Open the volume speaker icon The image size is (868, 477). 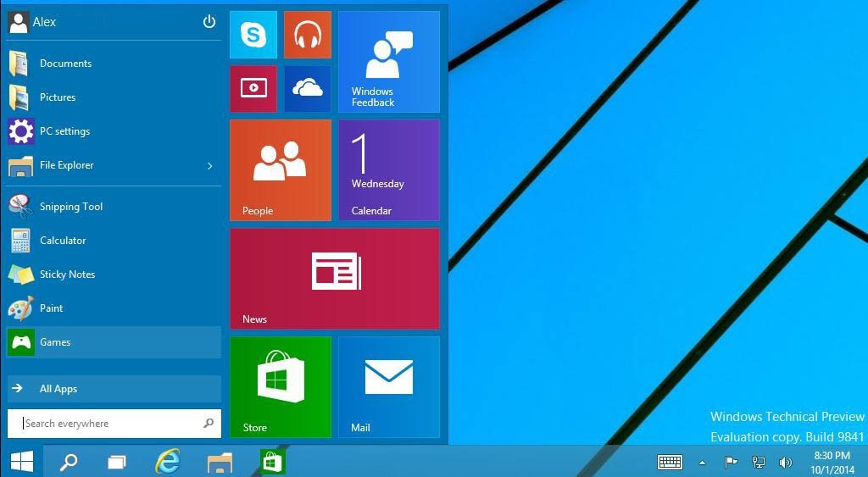pyautogui.click(x=785, y=462)
